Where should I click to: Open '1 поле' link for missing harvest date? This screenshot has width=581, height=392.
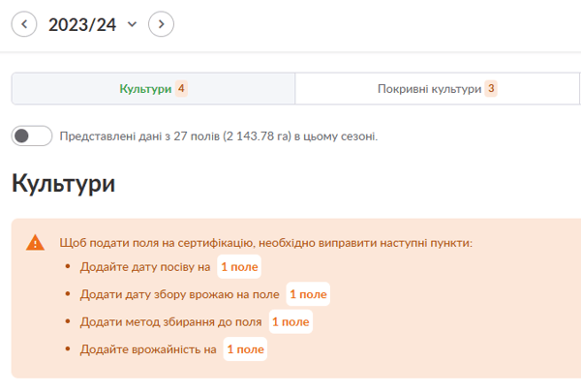point(308,294)
